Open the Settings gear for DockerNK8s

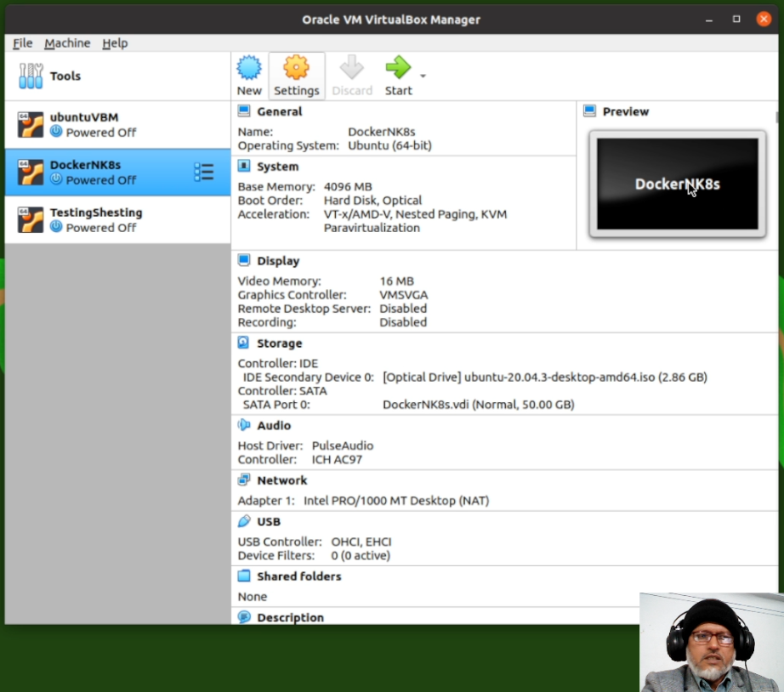point(296,75)
